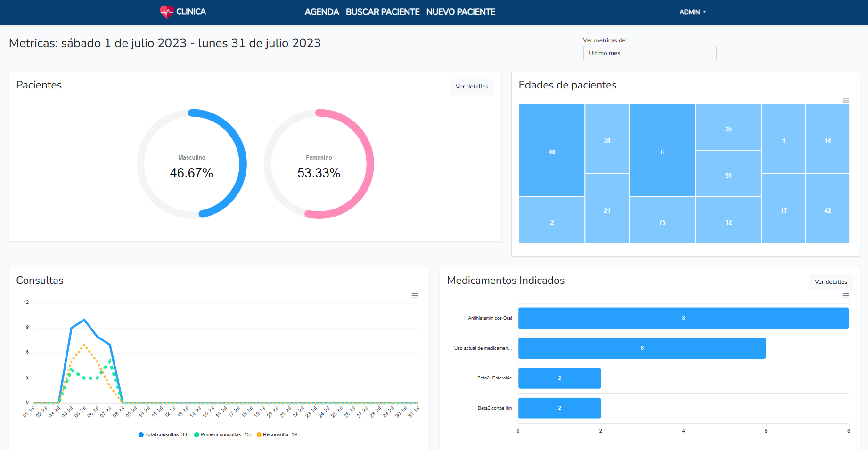Click Ver detalles in Pacientes card
This screenshot has width=868, height=450.
tap(472, 87)
